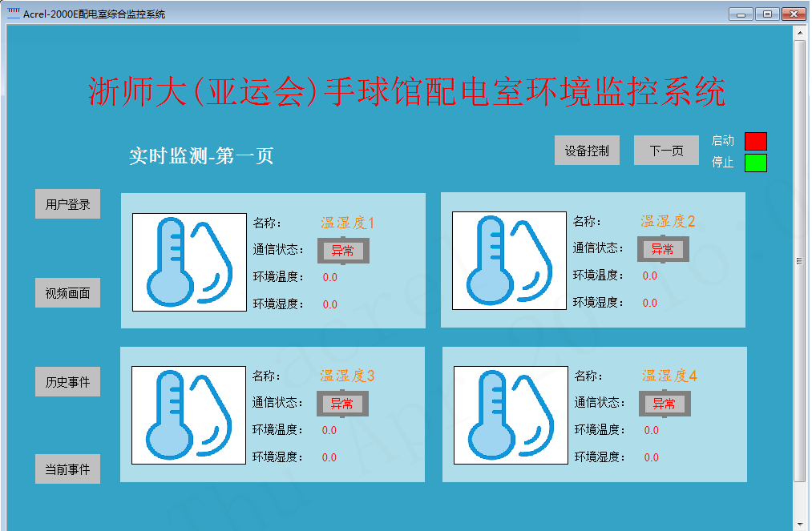The width and height of the screenshot is (812, 531).
Task: Click the 启动 label text
Action: tap(722, 140)
